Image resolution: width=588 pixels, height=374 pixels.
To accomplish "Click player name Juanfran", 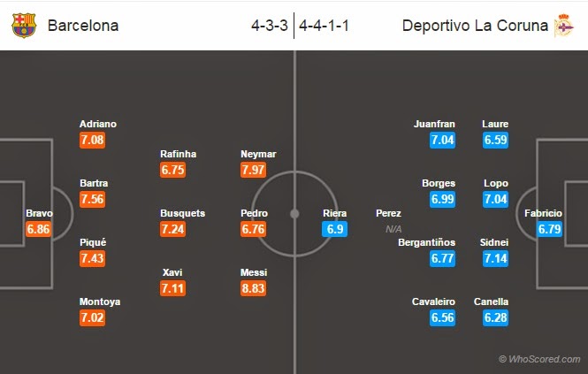I will pyautogui.click(x=434, y=124).
